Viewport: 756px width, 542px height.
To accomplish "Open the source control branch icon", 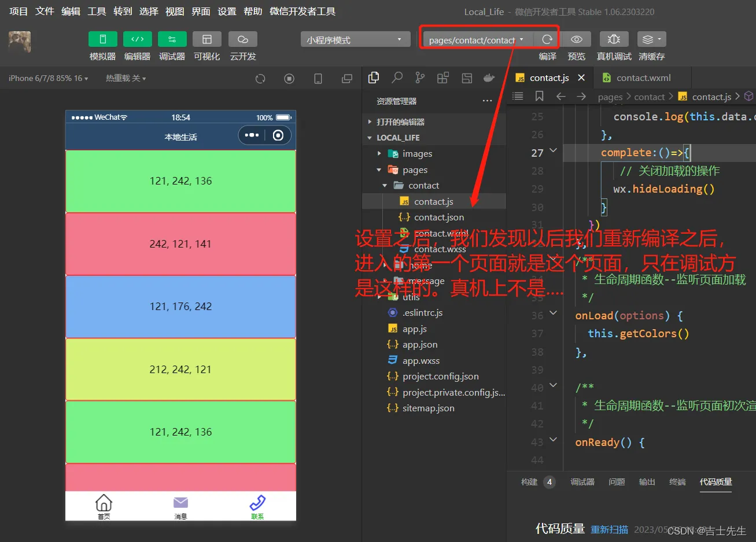I will click(420, 78).
